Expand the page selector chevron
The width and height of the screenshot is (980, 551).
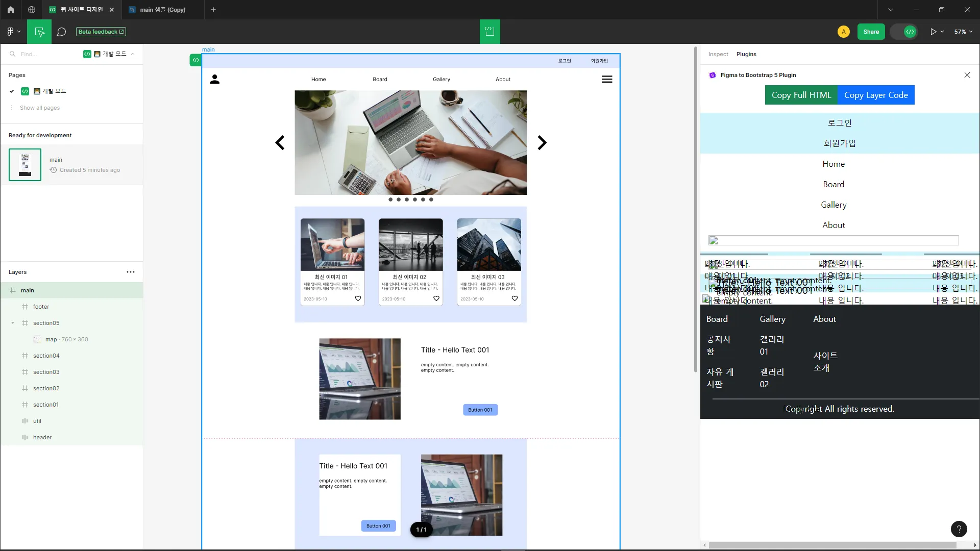point(133,54)
